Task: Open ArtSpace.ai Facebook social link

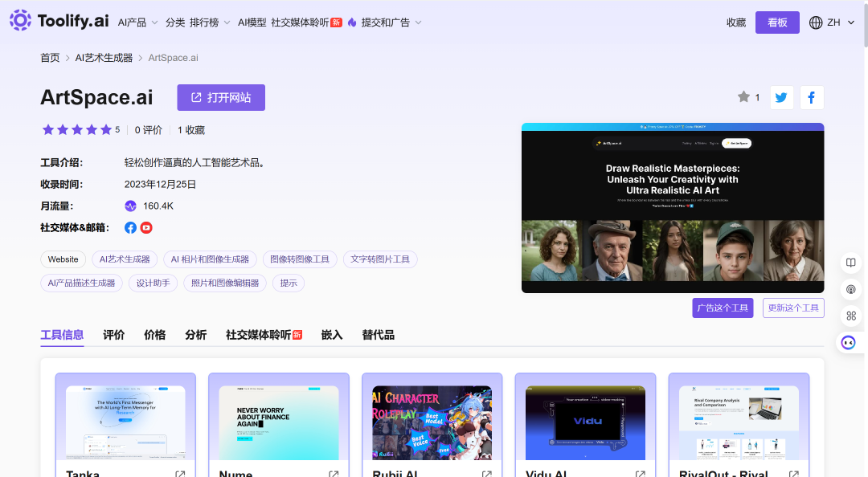Action: point(130,227)
